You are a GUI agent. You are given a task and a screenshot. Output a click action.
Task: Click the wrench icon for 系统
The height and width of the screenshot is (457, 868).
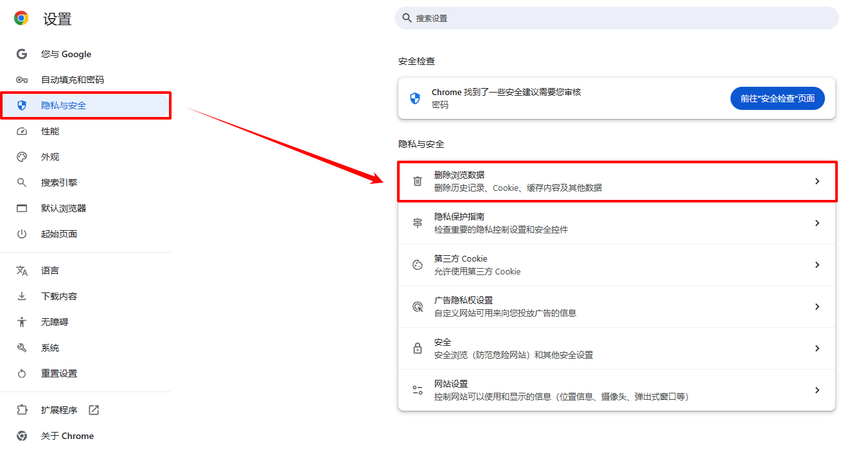[22, 348]
